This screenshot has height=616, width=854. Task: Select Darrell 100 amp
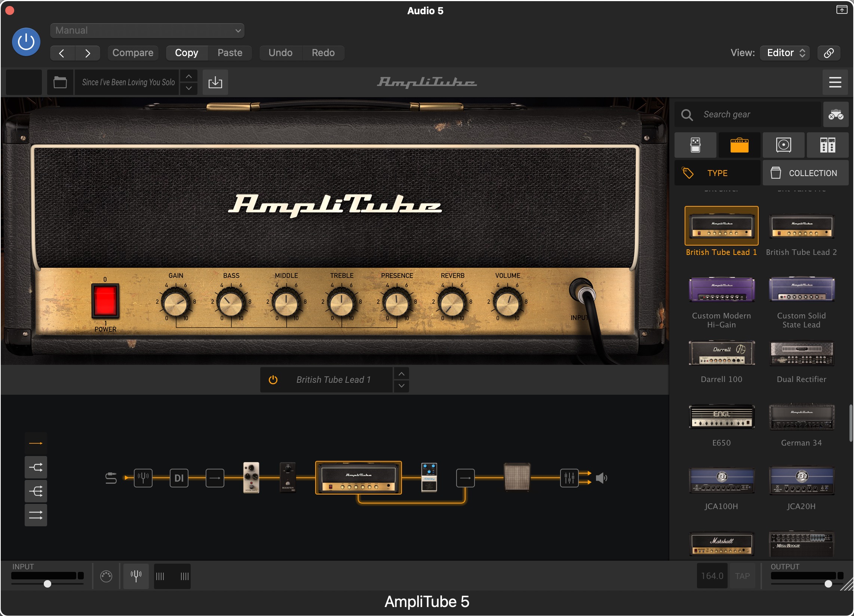pyautogui.click(x=722, y=353)
